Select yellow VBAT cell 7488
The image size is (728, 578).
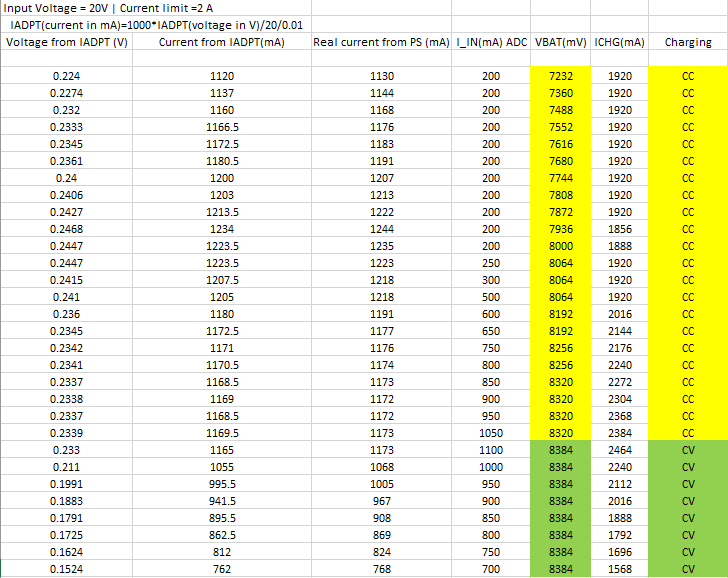click(561, 110)
